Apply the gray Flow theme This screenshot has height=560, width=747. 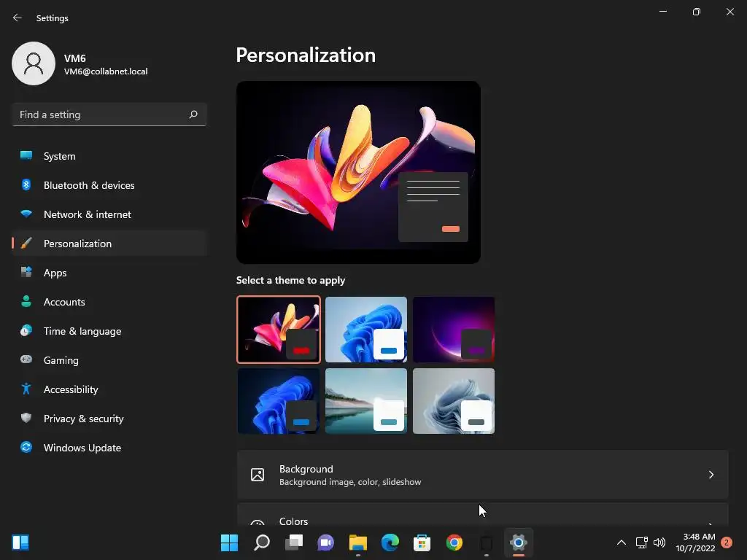[454, 401]
